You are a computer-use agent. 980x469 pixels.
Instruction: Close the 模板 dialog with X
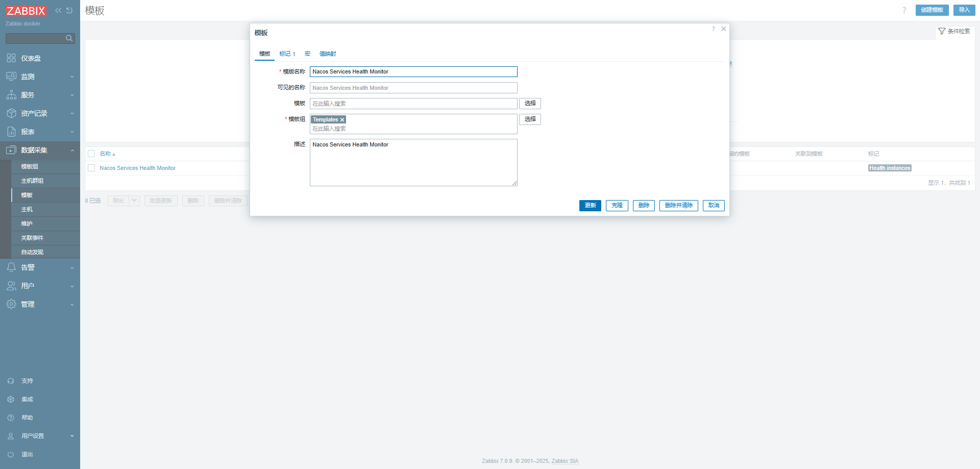point(724,29)
